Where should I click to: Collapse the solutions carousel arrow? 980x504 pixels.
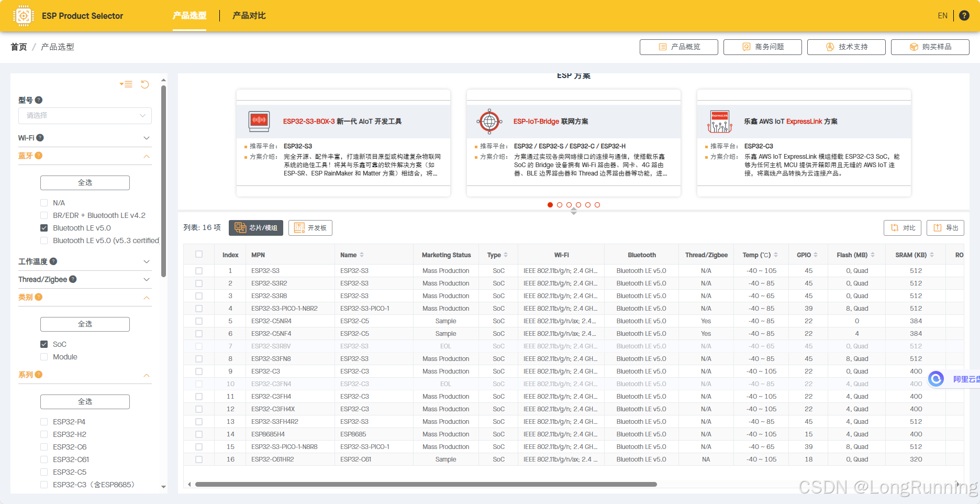(574, 211)
